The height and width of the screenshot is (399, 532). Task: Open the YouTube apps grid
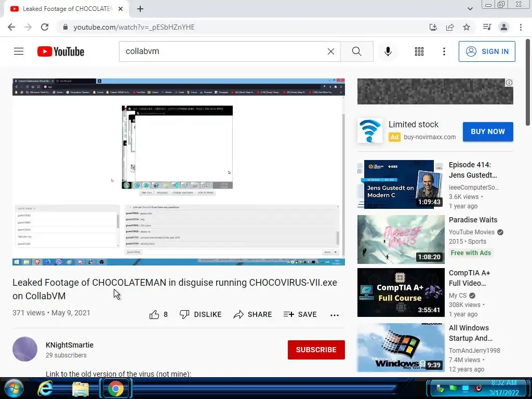pos(419,51)
